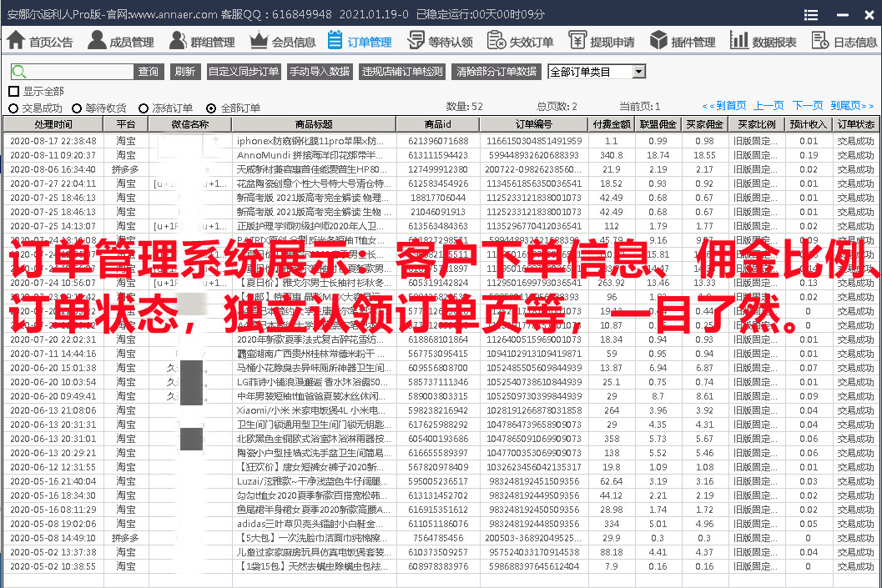This screenshot has height=588, width=882.
Task: Open 日志信息 log icon
Action: tap(820, 41)
